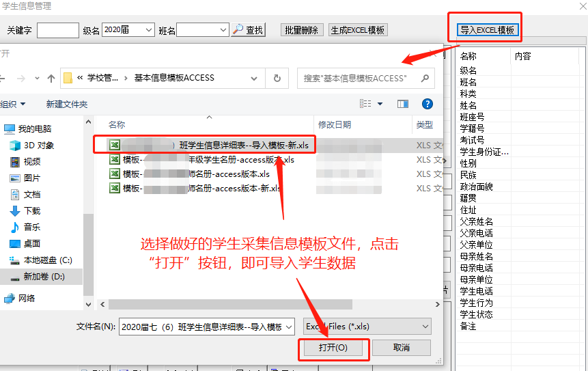
Task: Open the 班名 dropdown
Action: [x=223, y=29]
